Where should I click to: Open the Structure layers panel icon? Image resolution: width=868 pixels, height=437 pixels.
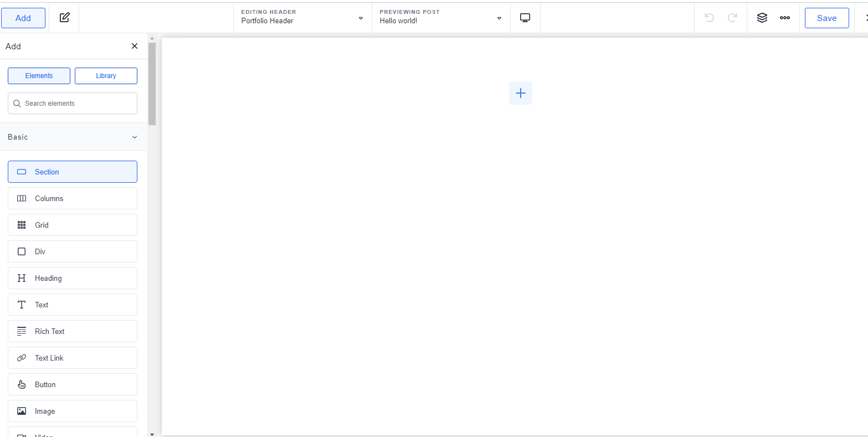point(762,18)
